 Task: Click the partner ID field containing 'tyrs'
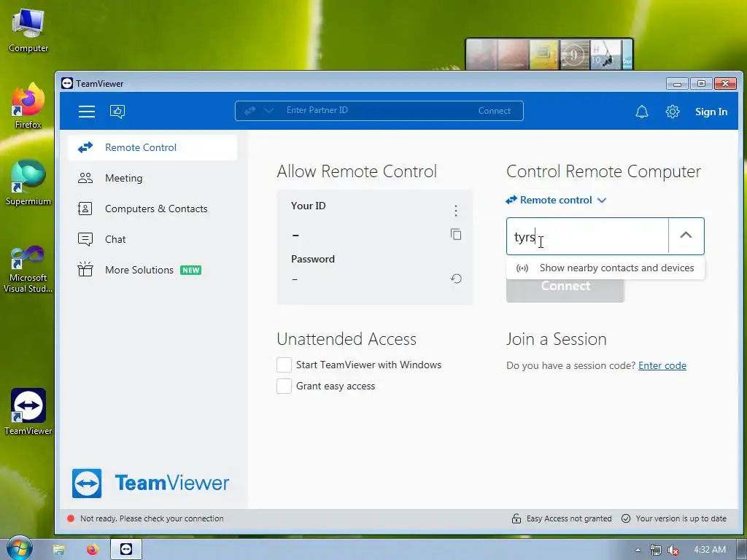pos(587,236)
